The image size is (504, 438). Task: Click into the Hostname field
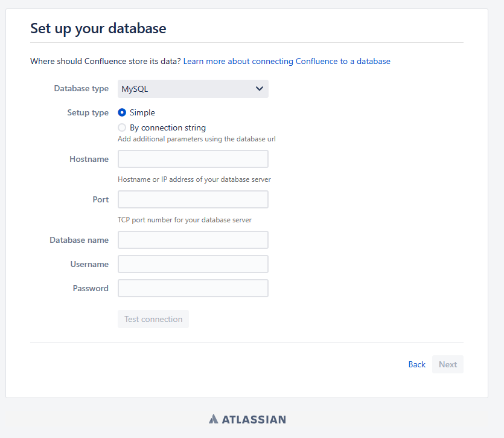[x=193, y=159]
